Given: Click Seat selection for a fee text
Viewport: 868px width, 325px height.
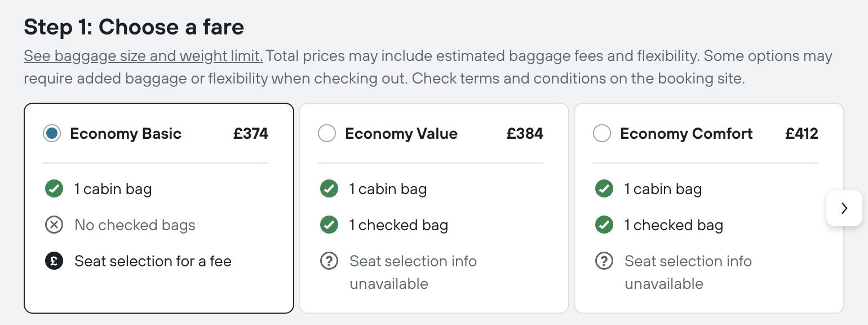Looking at the screenshot, I should (153, 261).
